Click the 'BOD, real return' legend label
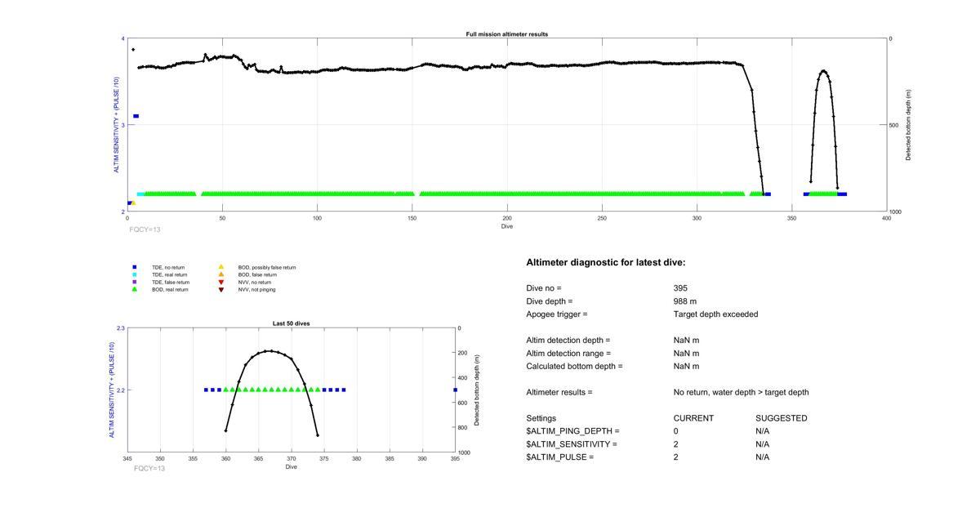The height and width of the screenshot is (508, 980). (170, 289)
